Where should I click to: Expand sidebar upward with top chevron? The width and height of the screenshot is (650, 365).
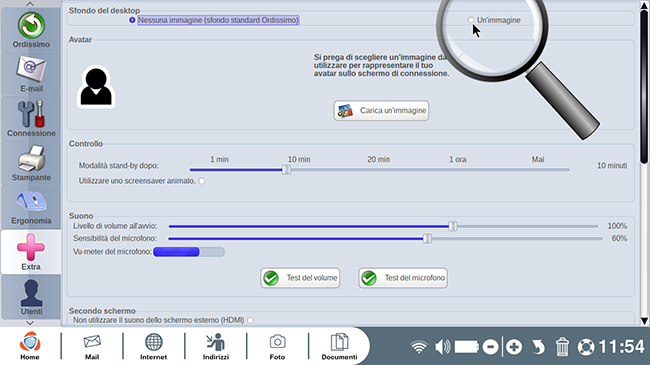coord(30,4)
